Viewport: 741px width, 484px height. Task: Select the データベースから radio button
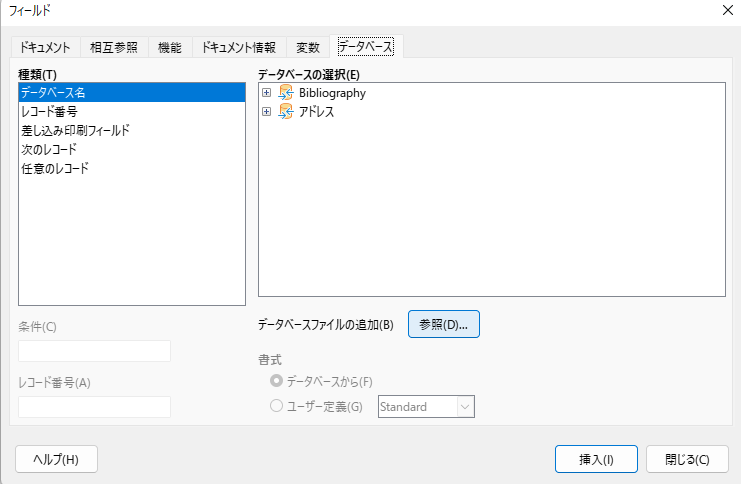[x=276, y=381]
